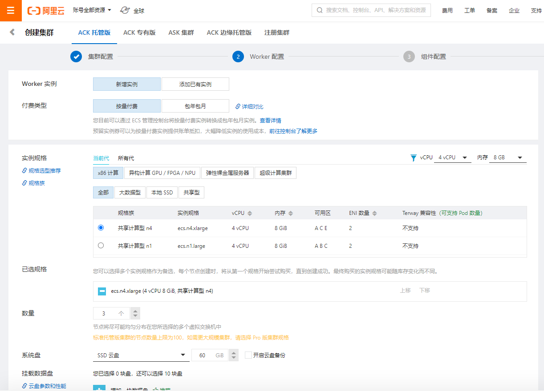Open the 详细对比 link
The width and height of the screenshot is (544, 392).
[x=252, y=106]
